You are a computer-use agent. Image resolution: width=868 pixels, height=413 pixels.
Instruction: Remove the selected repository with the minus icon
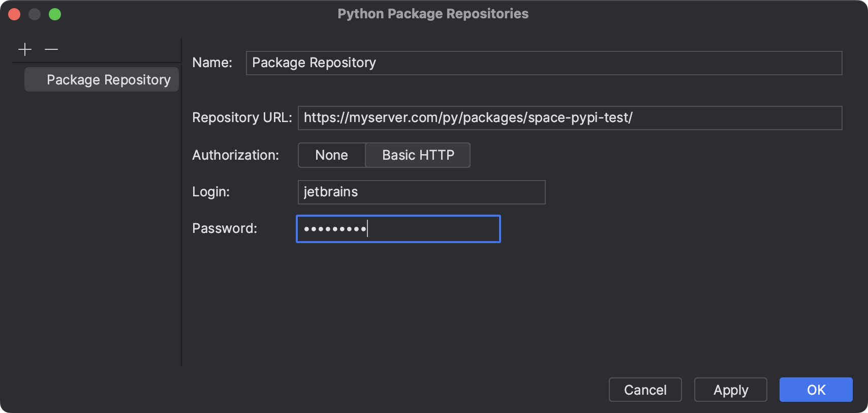(51, 49)
